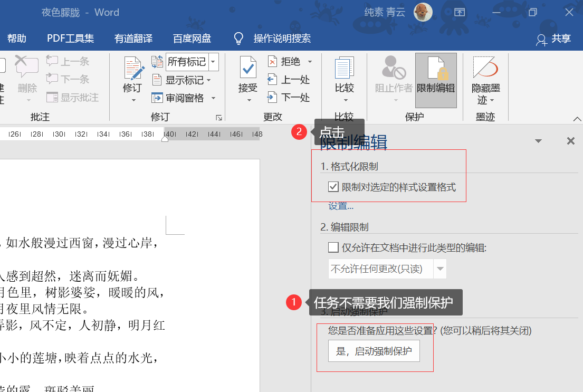The width and height of the screenshot is (583, 392).
Task: Open the 百度网盘 tab
Action: click(x=192, y=39)
